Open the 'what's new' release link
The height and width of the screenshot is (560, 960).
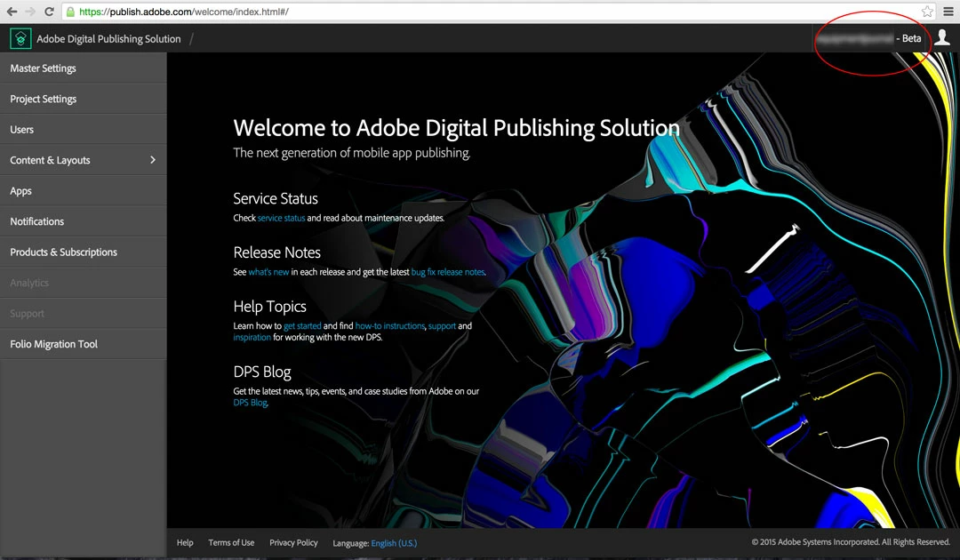268,272
